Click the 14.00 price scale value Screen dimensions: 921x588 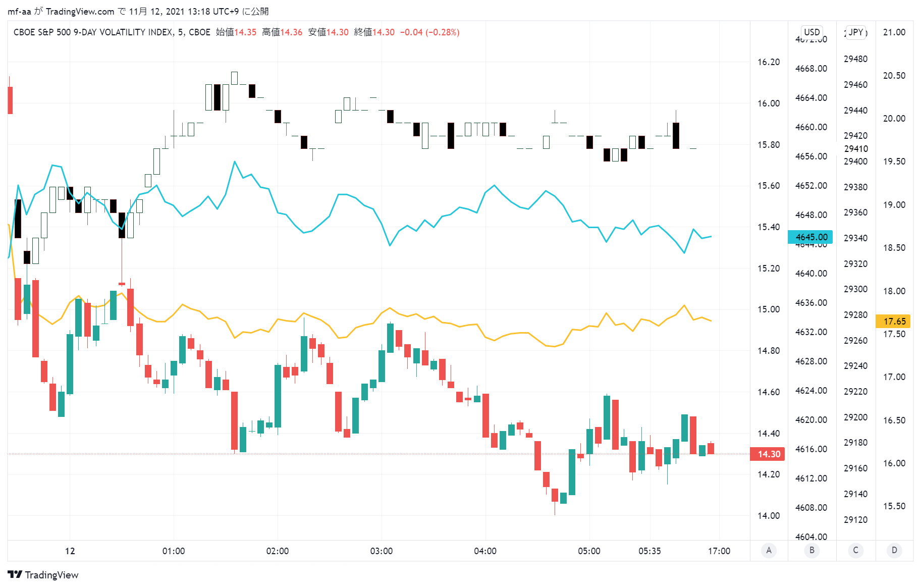[x=769, y=515]
